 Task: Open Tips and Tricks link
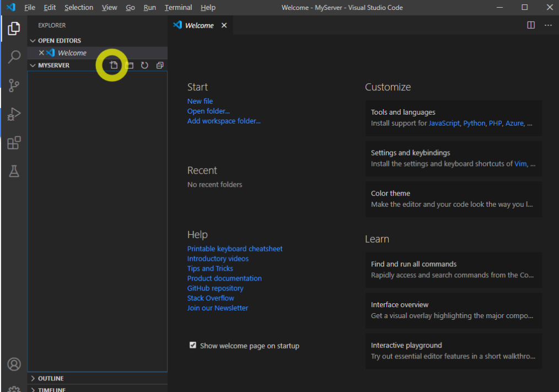(x=210, y=269)
